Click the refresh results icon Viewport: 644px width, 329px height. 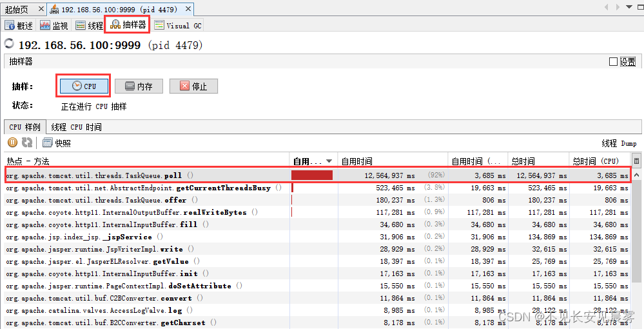click(x=27, y=143)
